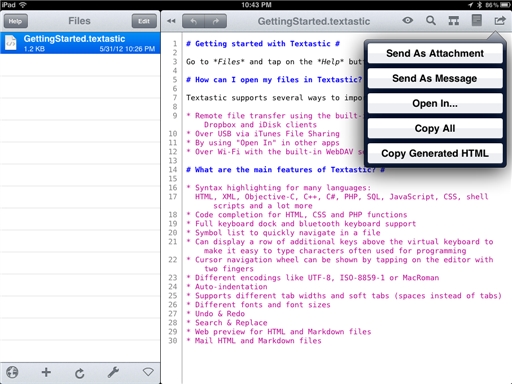Viewport: 512px width, 384px height.
Task: Select GettingStarted.textastic file in list
Action: tap(80, 43)
